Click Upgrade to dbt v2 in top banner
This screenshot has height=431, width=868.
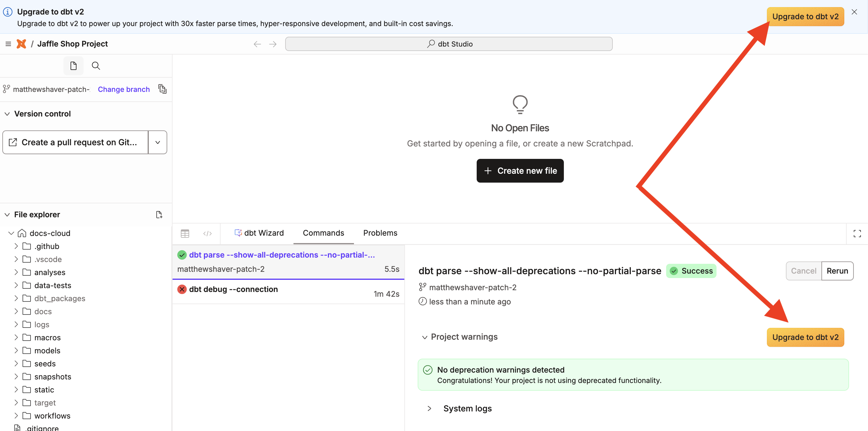coord(805,17)
